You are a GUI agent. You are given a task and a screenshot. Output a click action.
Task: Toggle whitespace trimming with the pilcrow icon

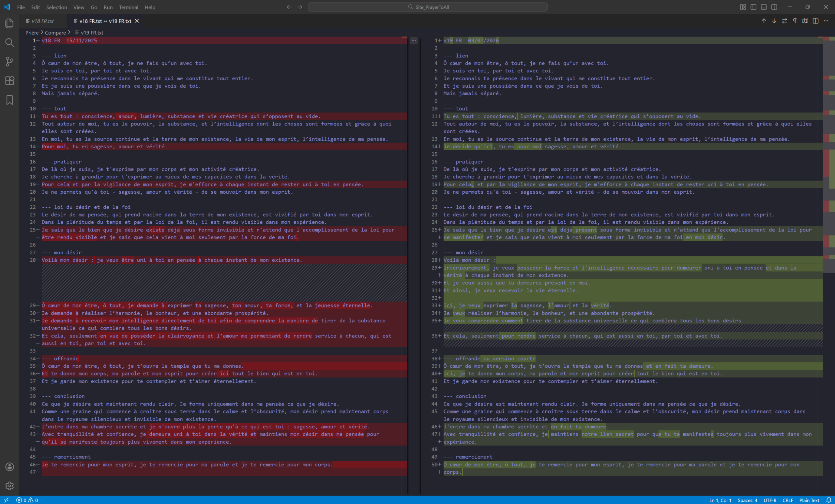click(795, 21)
